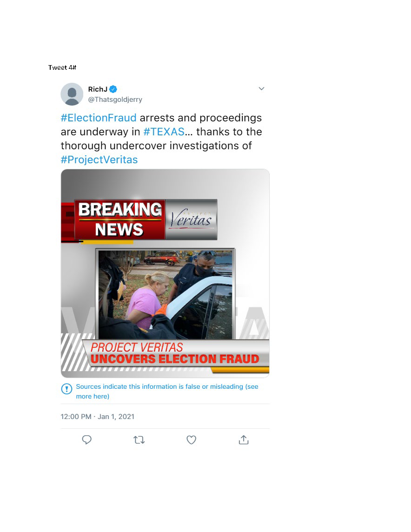
Task: Click the Veritas logo in the image
Action: click(x=191, y=219)
